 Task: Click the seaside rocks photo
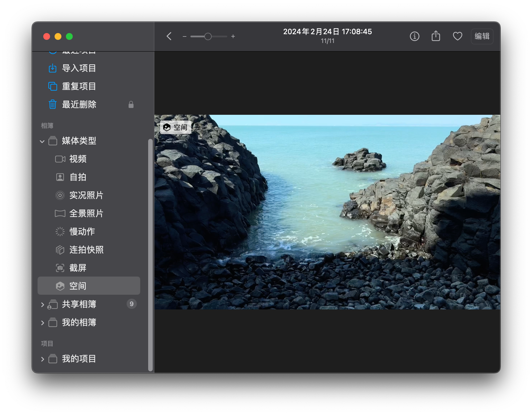point(327,212)
